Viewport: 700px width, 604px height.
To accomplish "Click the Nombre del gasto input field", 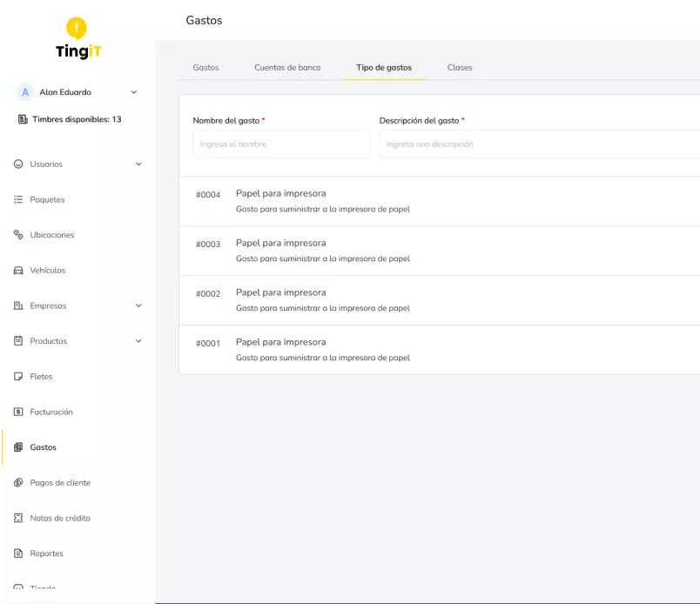I will (280, 144).
